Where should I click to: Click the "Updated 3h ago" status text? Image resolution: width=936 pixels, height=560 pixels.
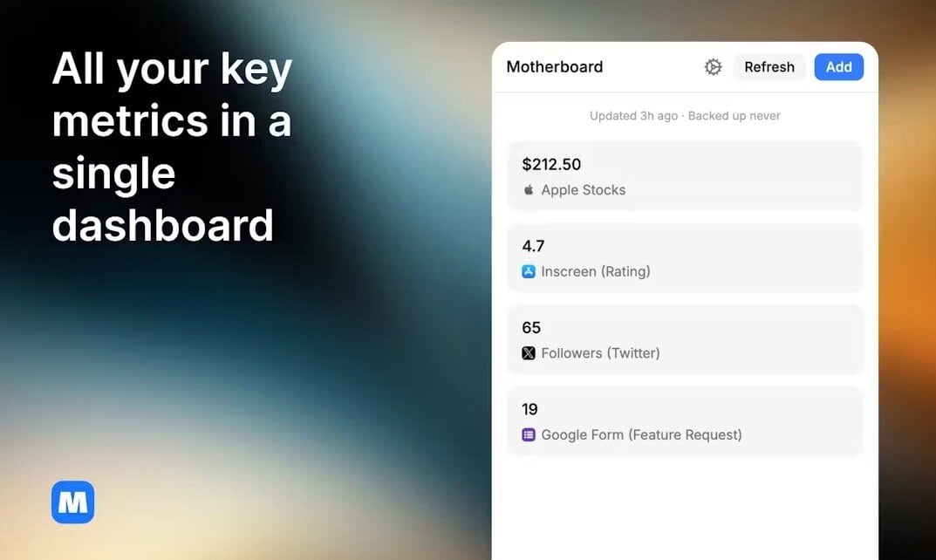click(x=633, y=116)
